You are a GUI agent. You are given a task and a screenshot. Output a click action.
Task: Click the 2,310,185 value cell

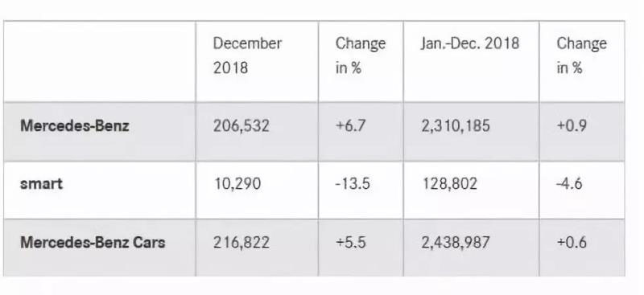(x=456, y=126)
